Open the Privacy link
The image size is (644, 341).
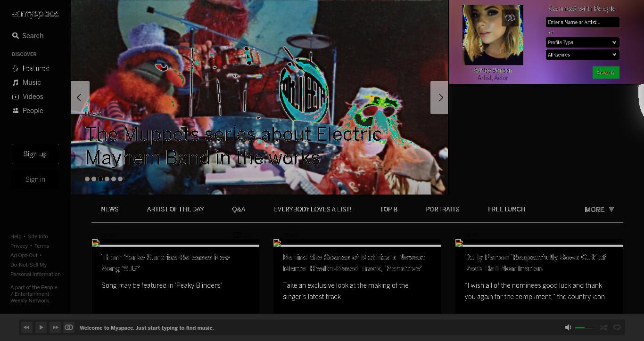[x=19, y=246]
